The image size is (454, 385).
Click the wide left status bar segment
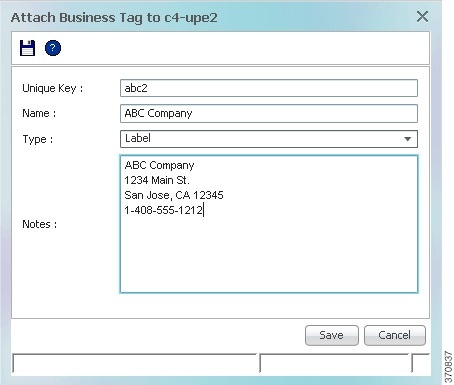tap(134, 363)
